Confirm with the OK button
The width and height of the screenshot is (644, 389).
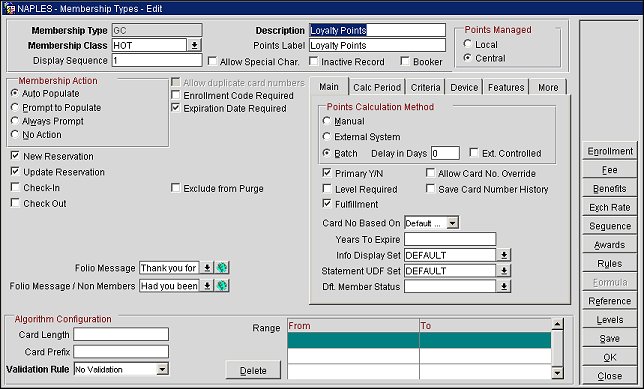click(x=610, y=357)
